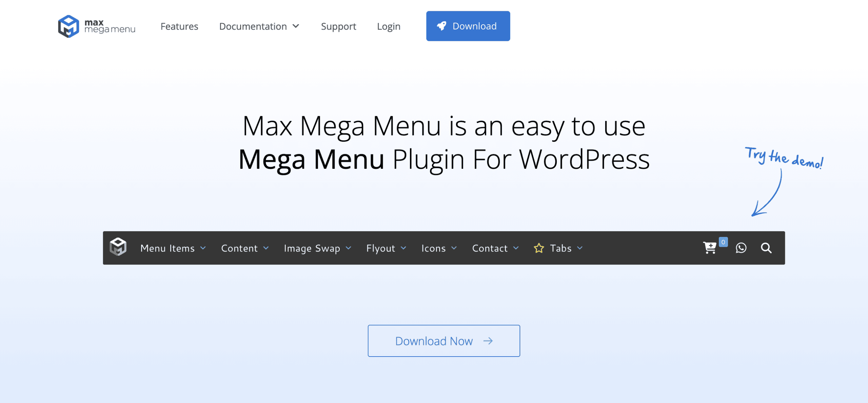This screenshot has width=868, height=403.
Task: Expand the Documentation dropdown chevron
Action: (296, 26)
